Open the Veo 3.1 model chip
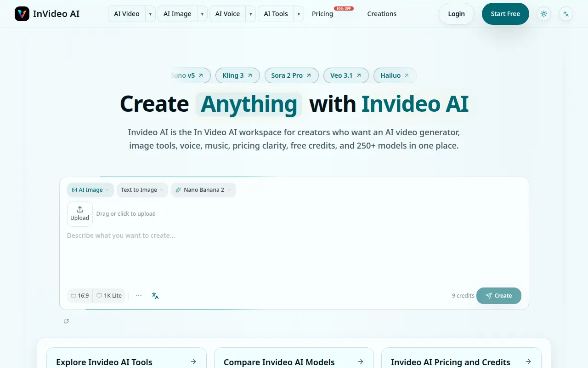588x368 pixels. [346, 75]
